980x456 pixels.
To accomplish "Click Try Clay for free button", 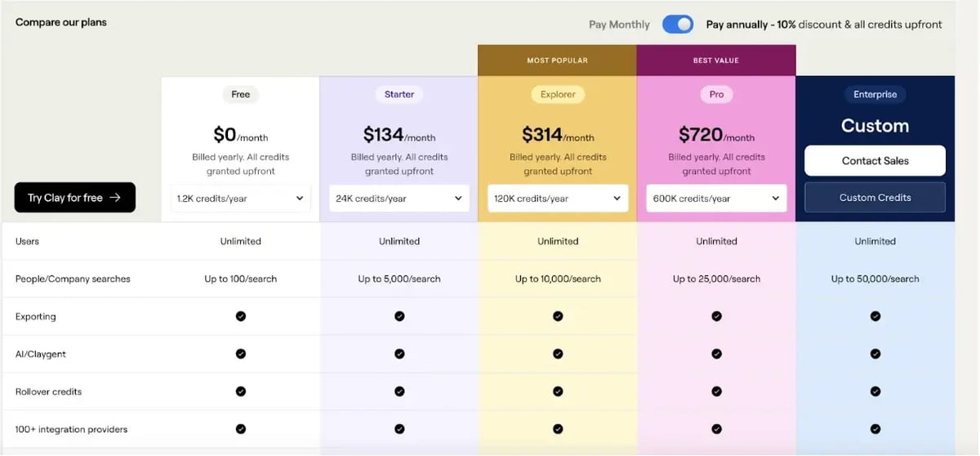I will pyautogui.click(x=75, y=198).
